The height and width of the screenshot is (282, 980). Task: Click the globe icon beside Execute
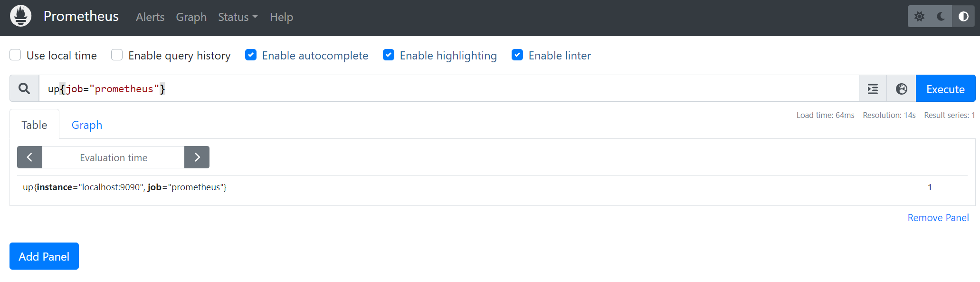[901, 88]
